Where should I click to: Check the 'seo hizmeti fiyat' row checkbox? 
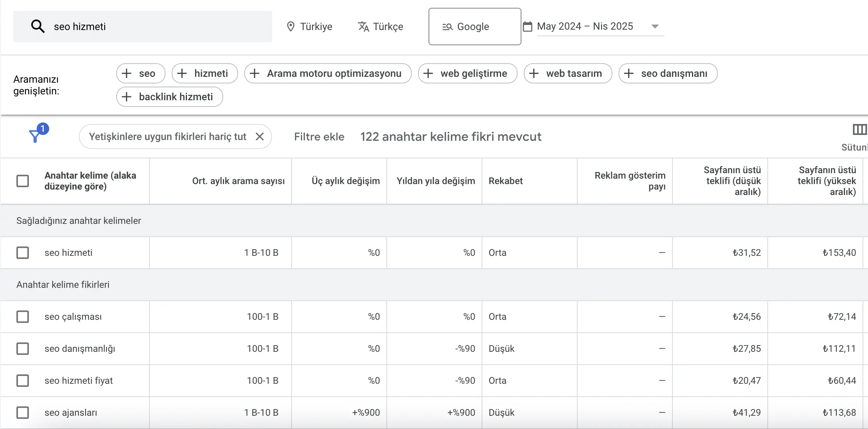(x=23, y=381)
